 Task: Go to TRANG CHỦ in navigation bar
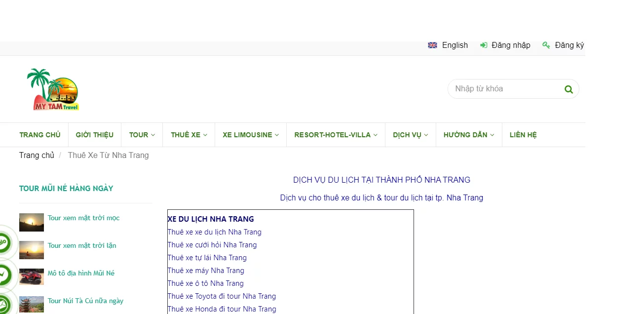click(x=40, y=135)
